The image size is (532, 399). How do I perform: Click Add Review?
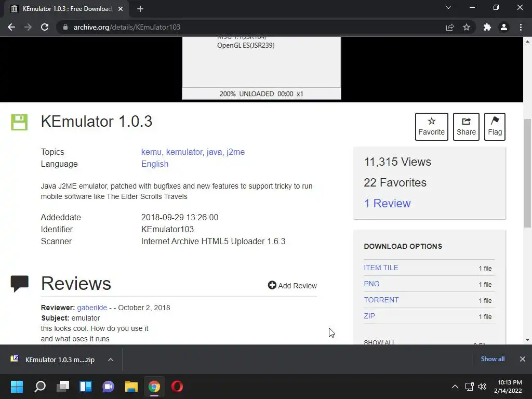[292, 285]
